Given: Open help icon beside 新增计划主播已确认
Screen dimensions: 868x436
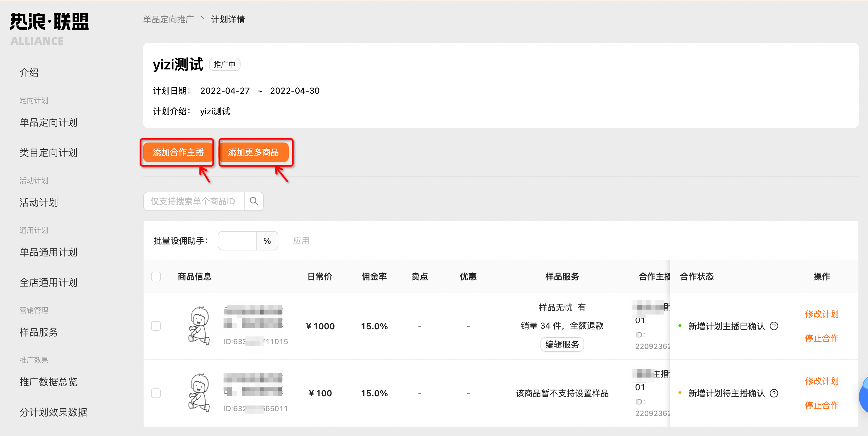Looking at the screenshot, I should coord(774,326).
